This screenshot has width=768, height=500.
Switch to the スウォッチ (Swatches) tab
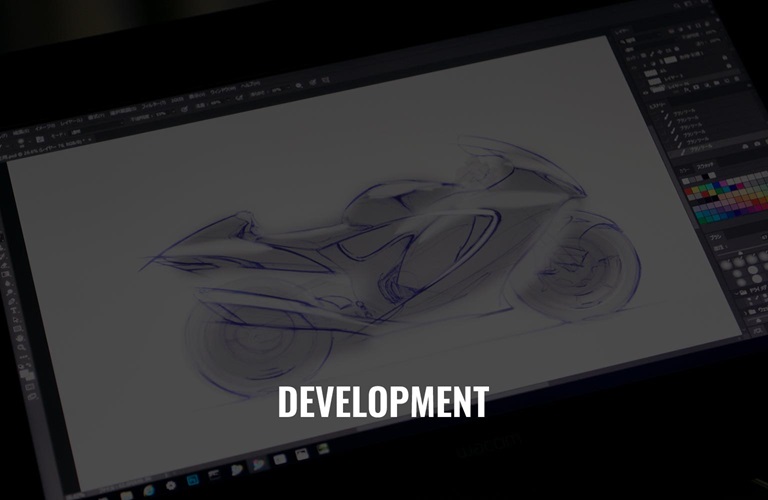pyautogui.click(x=706, y=166)
